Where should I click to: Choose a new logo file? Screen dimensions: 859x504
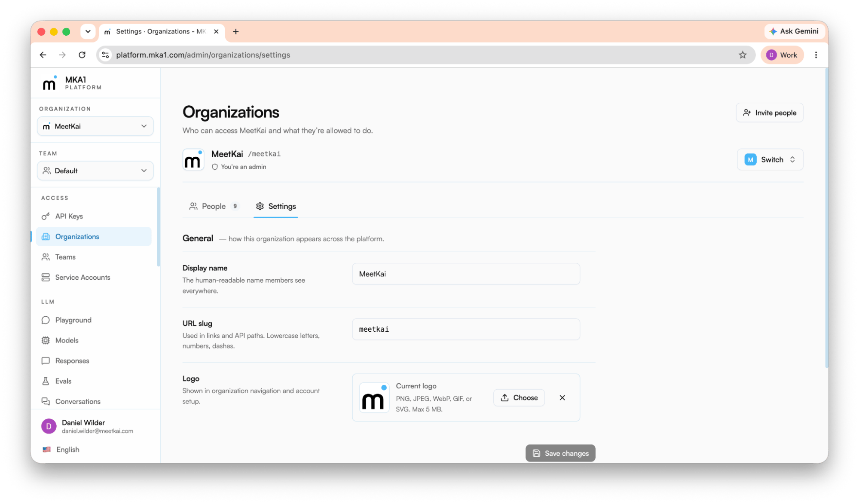(x=519, y=397)
